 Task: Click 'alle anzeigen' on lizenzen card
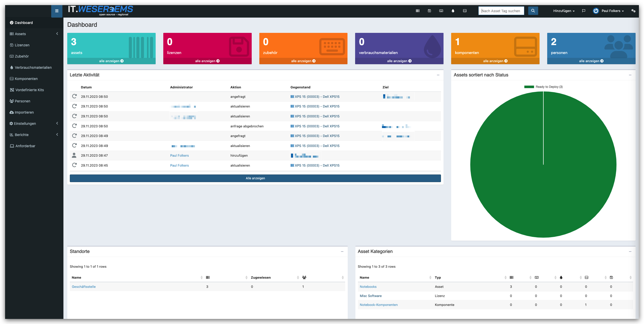[x=207, y=61]
